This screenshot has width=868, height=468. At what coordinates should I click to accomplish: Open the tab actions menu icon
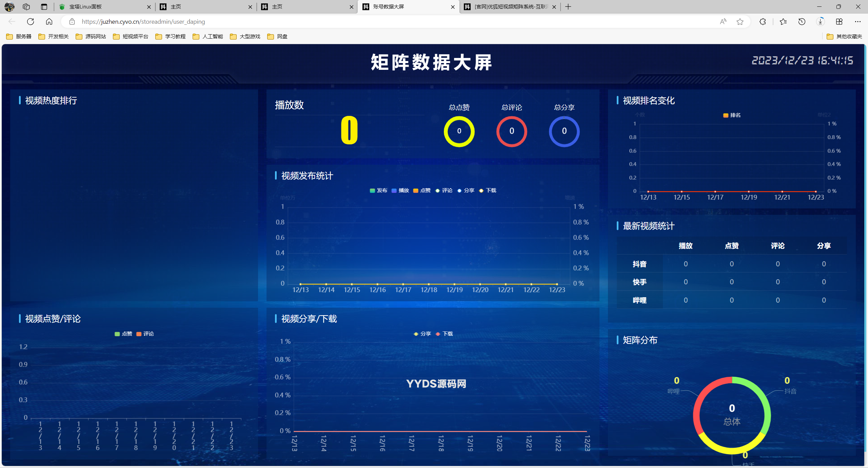[44, 7]
